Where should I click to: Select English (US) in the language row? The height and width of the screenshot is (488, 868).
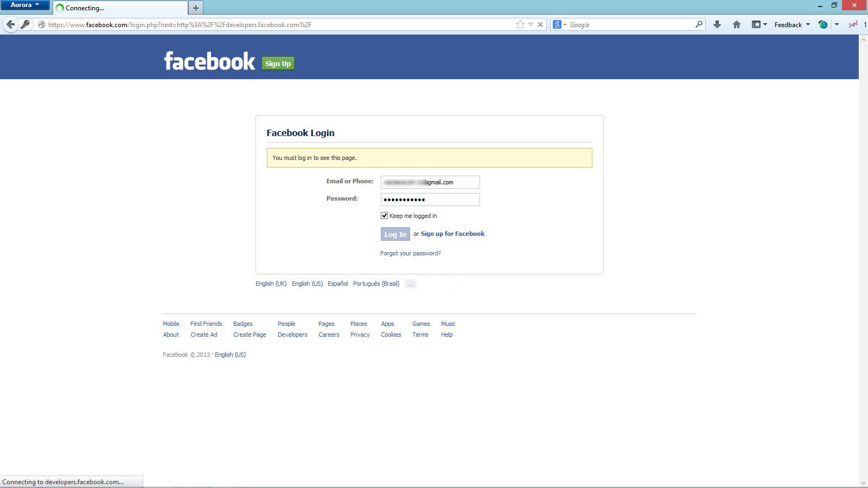[x=307, y=284]
